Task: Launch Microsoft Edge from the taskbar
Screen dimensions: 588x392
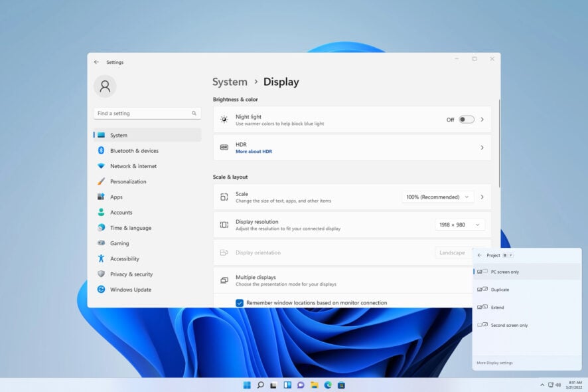Action: tap(328, 385)
